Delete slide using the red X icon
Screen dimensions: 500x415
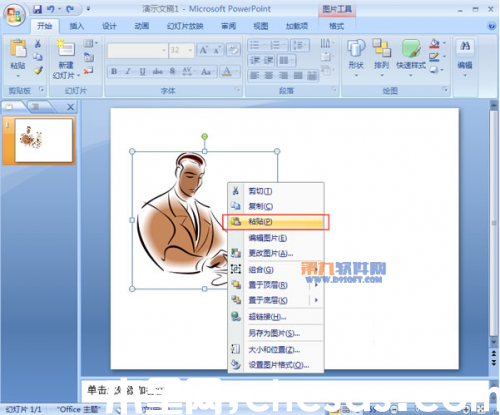[x=88, y=71]
